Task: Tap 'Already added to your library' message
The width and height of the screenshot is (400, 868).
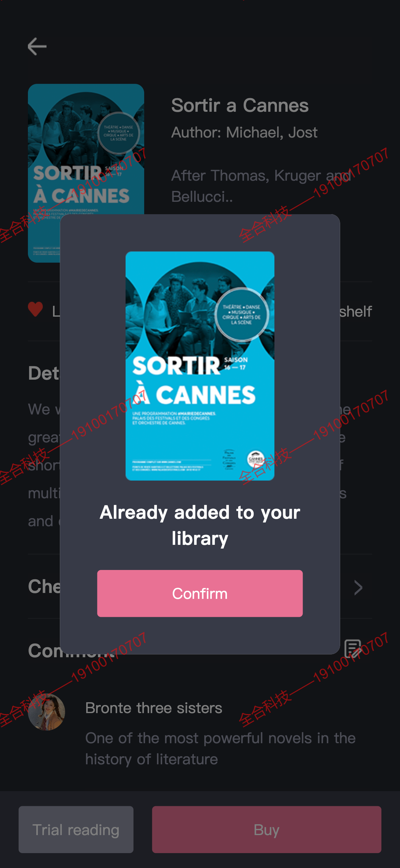Action: pos(200,525)
